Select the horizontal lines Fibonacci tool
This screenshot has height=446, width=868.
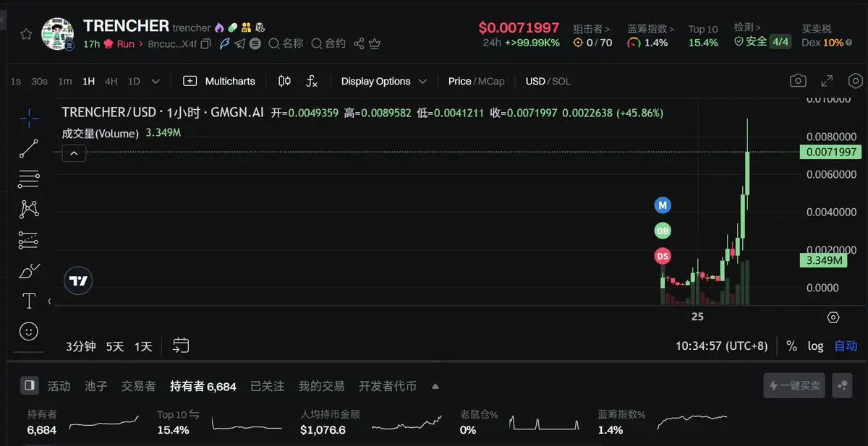pos(29,179)
